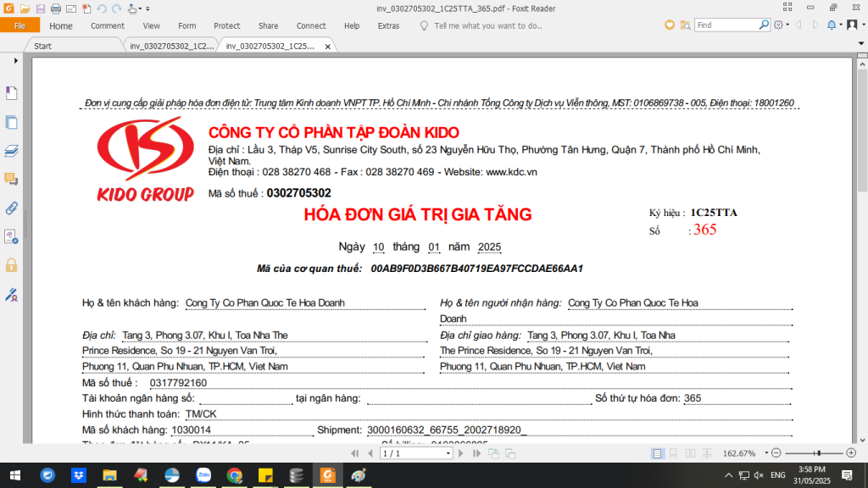Zoom in with the plus button
The height and width of the screenshot is (488, 868).
[851, 453]
